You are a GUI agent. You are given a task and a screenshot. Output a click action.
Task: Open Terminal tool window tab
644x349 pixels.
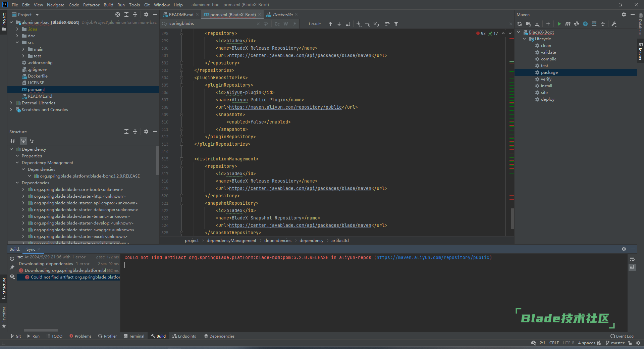(x=134, y=336)
